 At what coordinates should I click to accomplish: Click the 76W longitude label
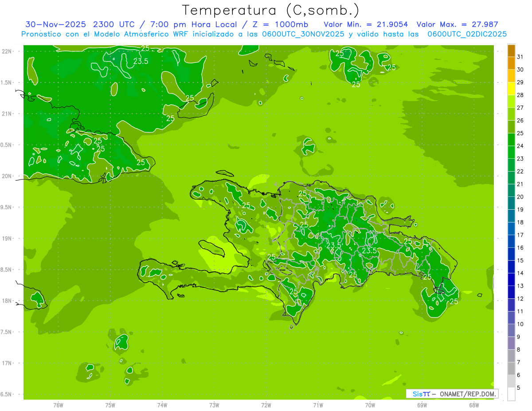(58, 405)
